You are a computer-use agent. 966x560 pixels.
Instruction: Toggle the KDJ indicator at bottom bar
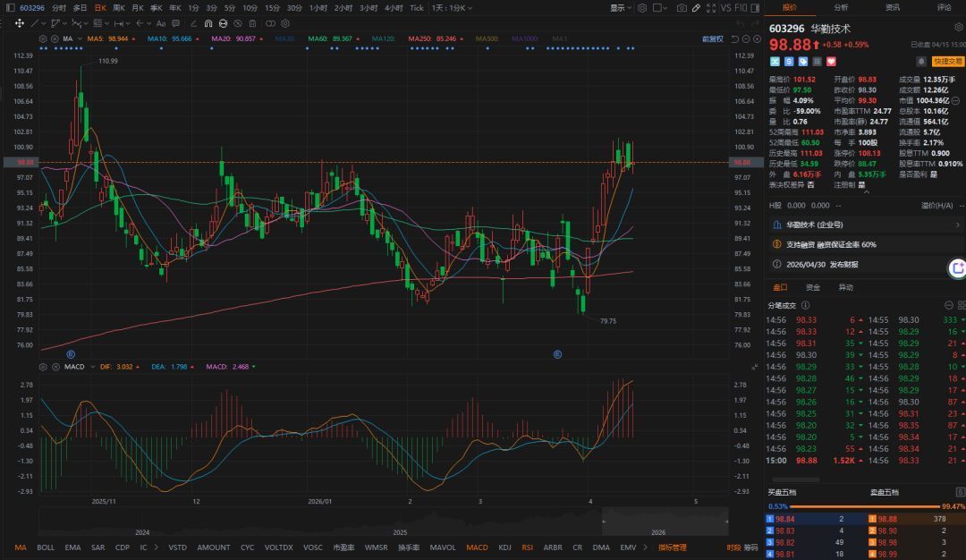504,547
